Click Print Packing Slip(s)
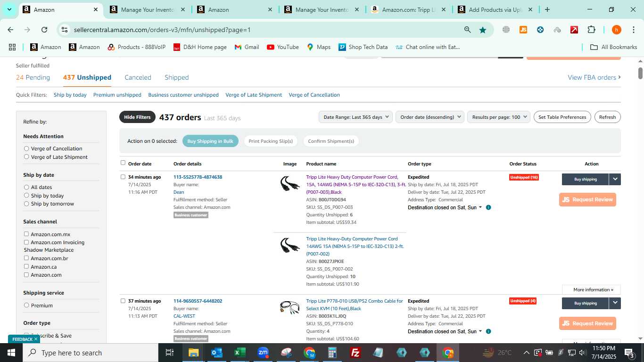 tap(271, 141)
